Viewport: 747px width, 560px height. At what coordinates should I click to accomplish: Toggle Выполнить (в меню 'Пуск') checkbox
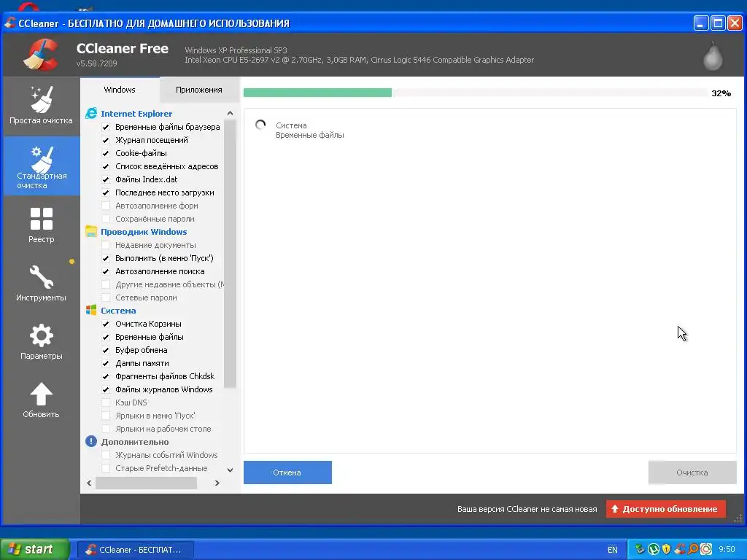point(106,258)
